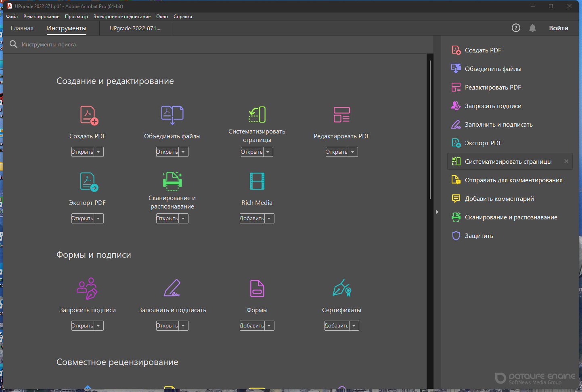This screenshot has width=582, height=392.
Task: Expand dropdown arrow beside Rich Media Add button
Action: click(x=269, y=219)
